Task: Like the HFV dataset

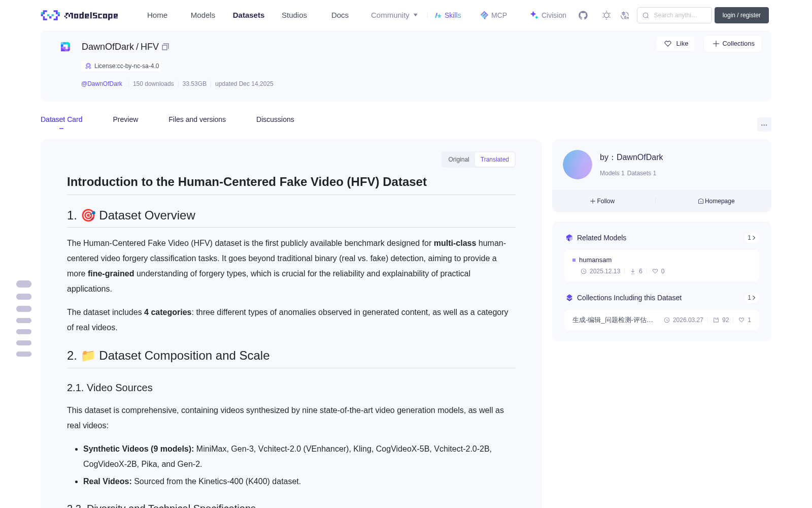Action: pyautogui.click(x=676, y=44)
